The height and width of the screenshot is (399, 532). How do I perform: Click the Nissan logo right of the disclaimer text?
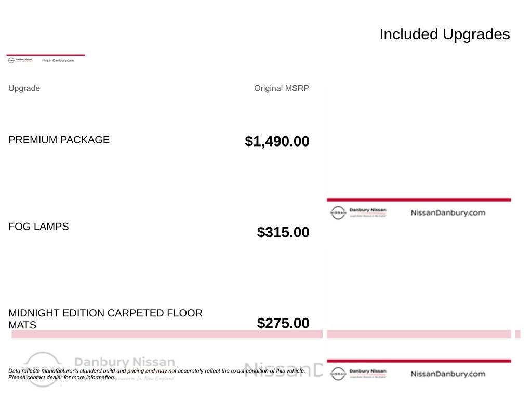coord(338,374)
